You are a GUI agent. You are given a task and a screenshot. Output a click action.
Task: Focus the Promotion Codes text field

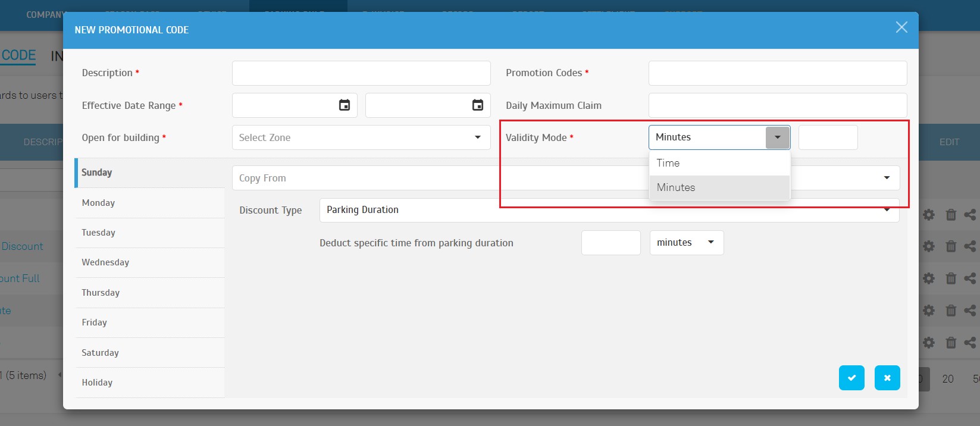tap(777, 73)
